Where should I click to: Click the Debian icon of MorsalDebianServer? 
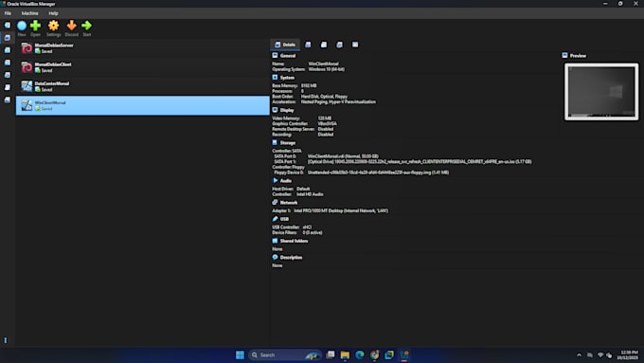[27, 48]
